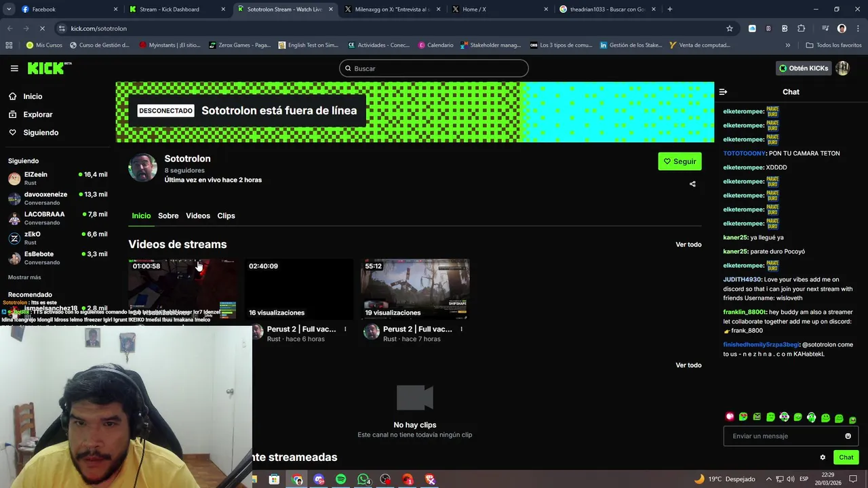The height and width of the screenshot is (488, 868).
Task: Open options for the 55:12 Perust 2 video
Action: (x=462, y=329)
